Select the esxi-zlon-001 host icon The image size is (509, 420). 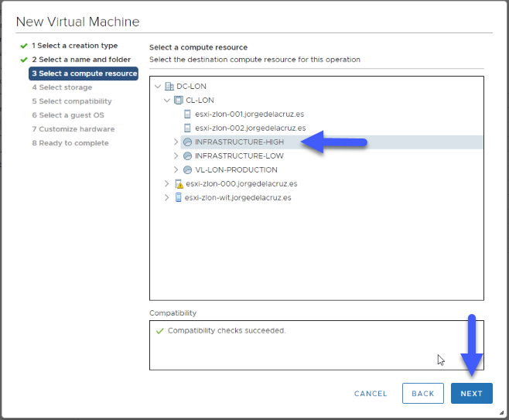[187, 114]
